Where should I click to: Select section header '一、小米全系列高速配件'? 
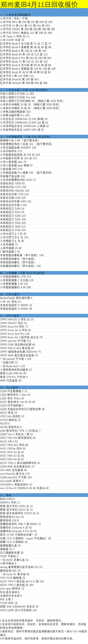point(16,15)
